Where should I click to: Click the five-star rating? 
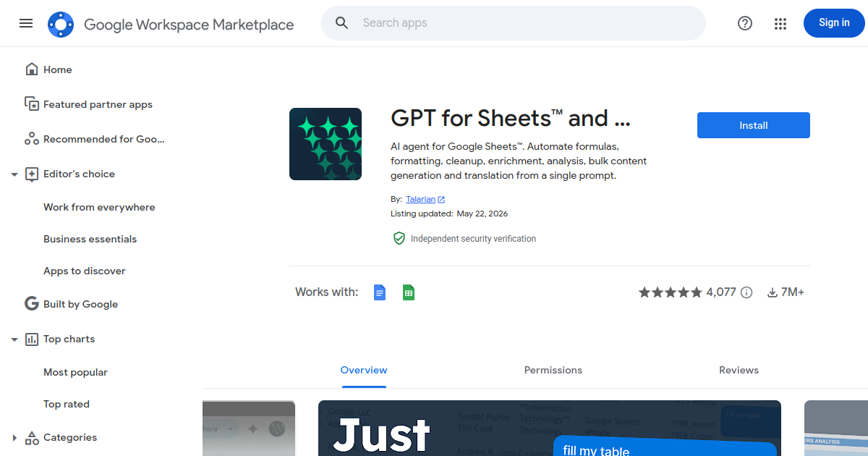(x=670, y=292)
